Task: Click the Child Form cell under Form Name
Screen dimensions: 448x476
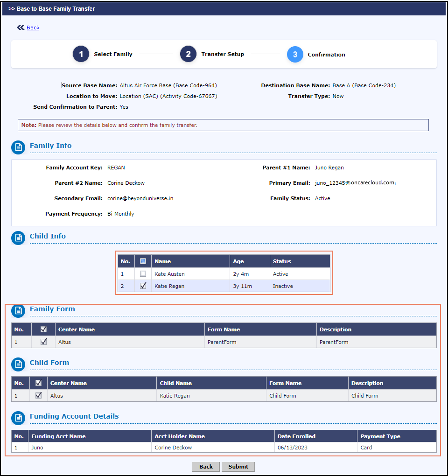Action: click(307, 396)
